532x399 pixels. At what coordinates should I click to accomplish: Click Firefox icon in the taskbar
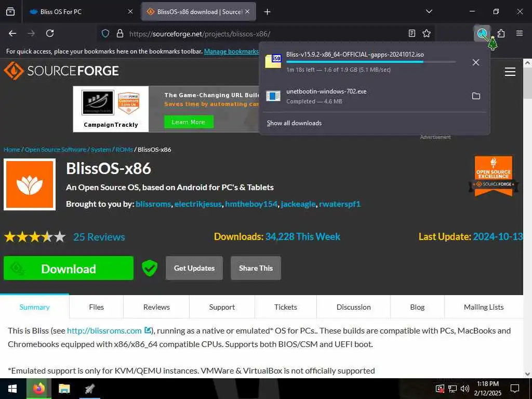tap(39, 389)
